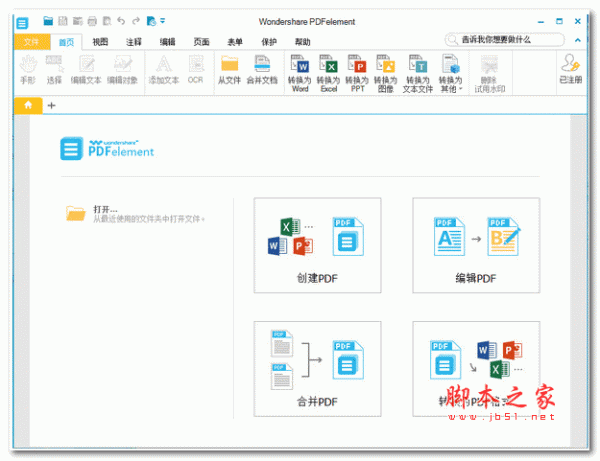This screenshot has width=600, height=461.
Task: Switch to the Help (帮助) tab
Action: (x=303, y=42)
